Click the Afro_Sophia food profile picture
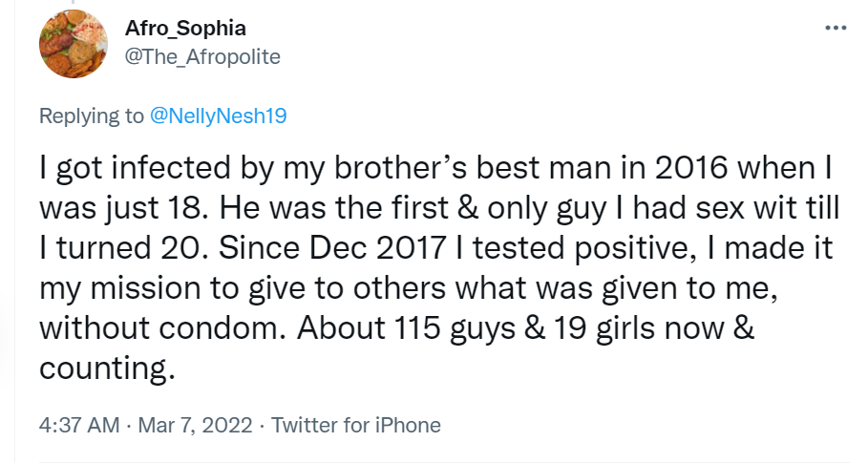The width and height of the screenshot is (868, 463). [74, 44]
